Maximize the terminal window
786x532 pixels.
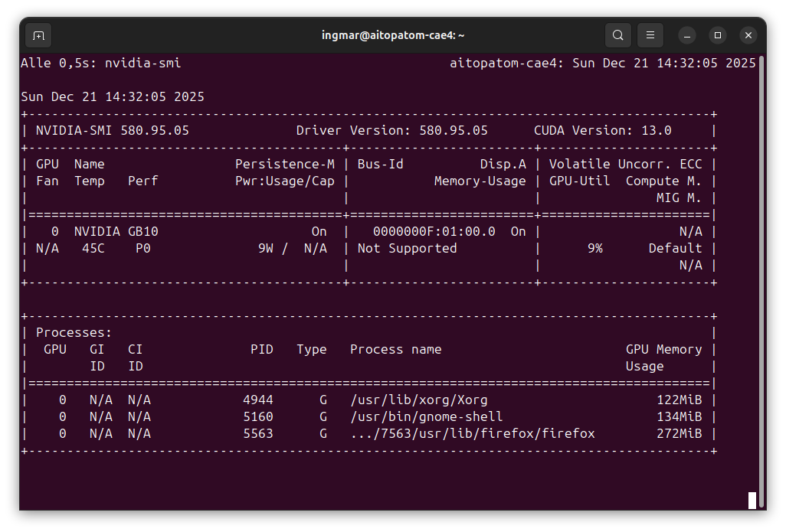pos(718,35)
